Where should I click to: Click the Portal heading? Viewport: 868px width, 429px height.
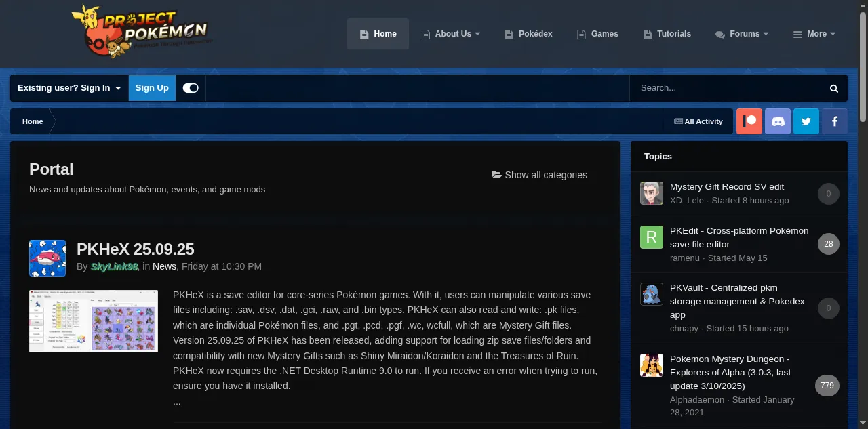(51, 169)
